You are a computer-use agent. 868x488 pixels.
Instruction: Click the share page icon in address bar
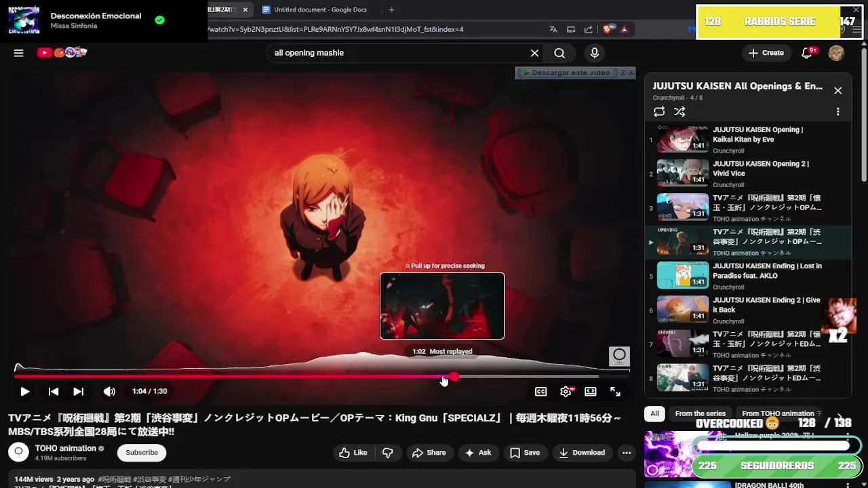(x=588, y=29)
